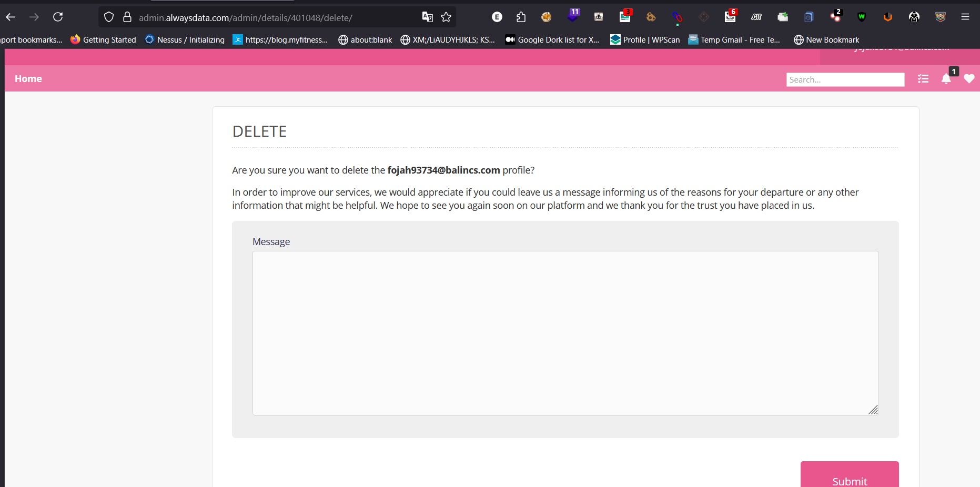This screenshot has height=487, width=980.
Task: Go back using the browser back arrow
Action: pyautogui.click(x=11, y=17)
